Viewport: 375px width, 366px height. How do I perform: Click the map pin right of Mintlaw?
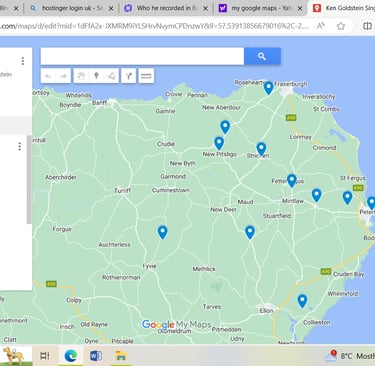pos(316,195)
